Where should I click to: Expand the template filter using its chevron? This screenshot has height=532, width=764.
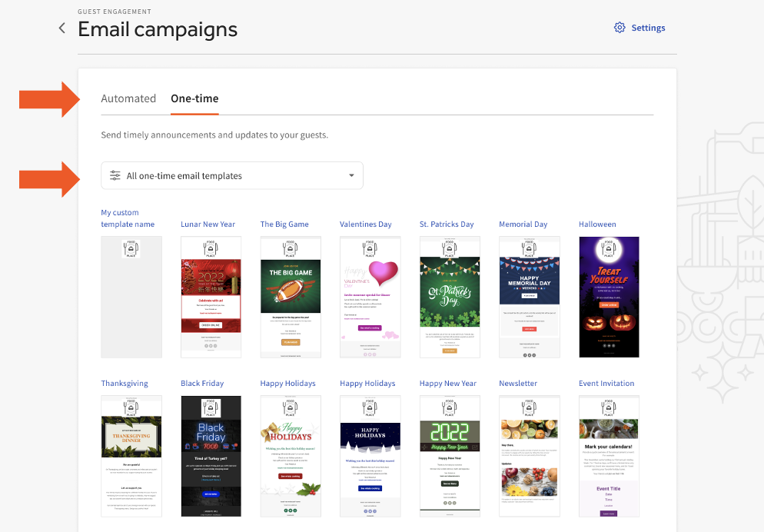point(351,175)
